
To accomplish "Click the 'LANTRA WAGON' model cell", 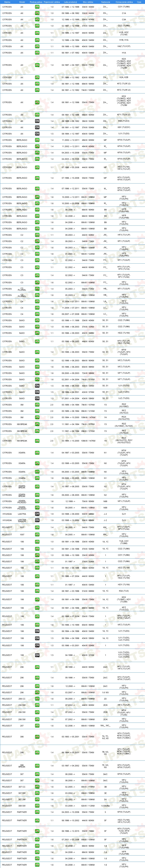I will (22, 520).
